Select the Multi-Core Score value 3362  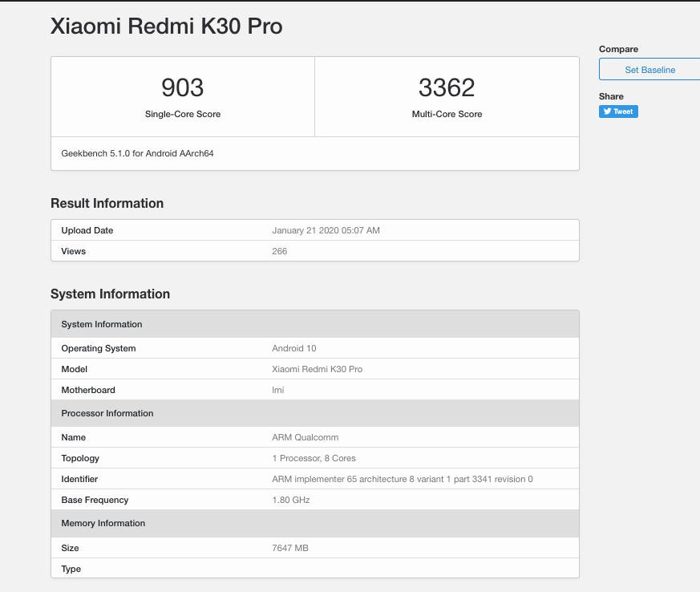446,87
